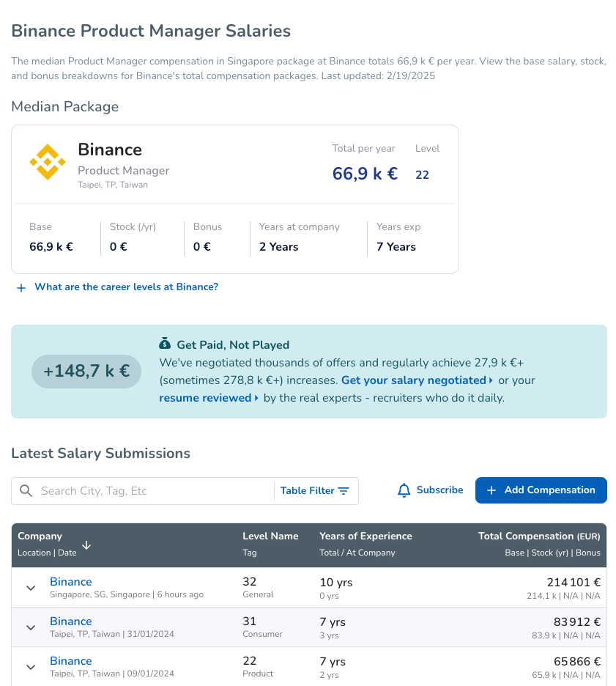
Task: Click the Binance Product Manager Salaries heading
Action: (x=151, y=31)
